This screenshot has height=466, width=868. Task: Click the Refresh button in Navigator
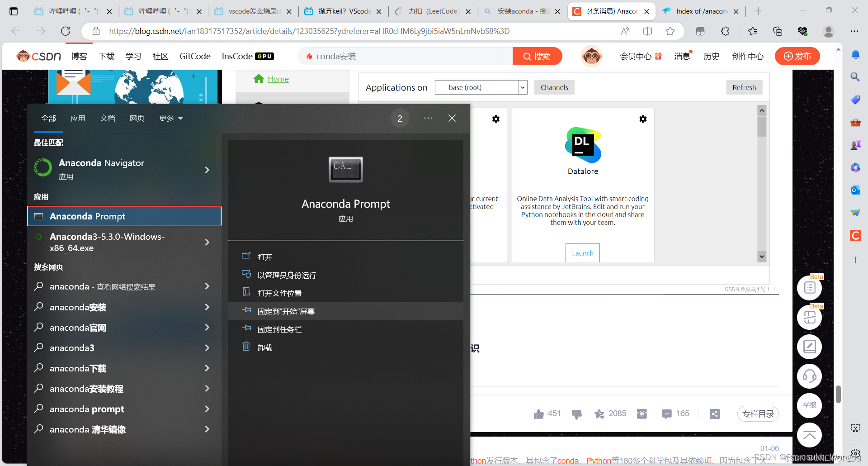[x=744, y=87]
